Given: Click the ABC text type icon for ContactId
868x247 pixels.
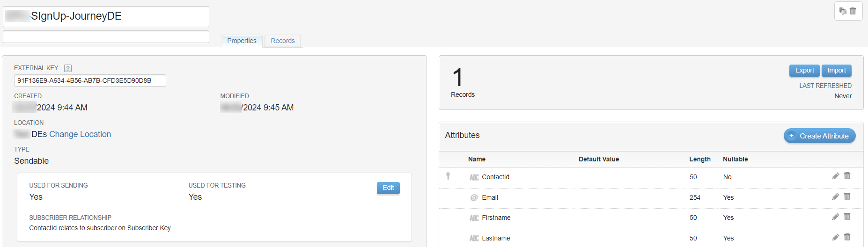Looking at the screenshot, I should (474, 177).
